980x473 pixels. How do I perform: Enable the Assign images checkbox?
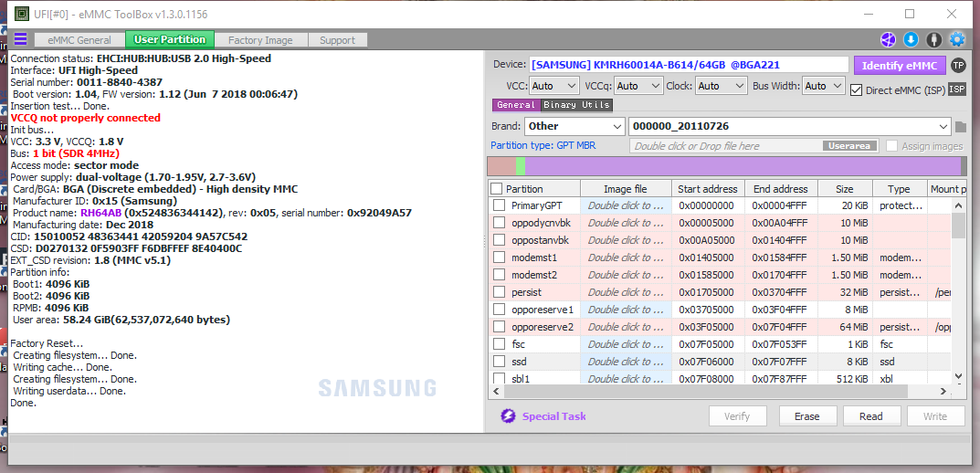[892, 145]
